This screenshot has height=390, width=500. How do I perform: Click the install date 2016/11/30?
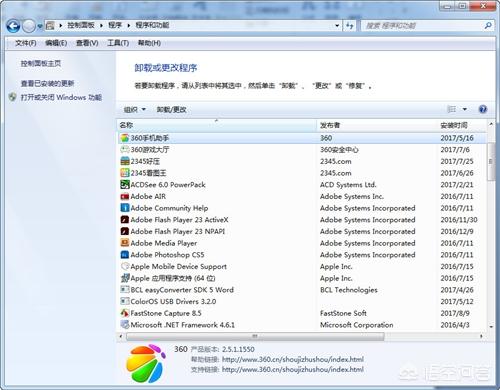click(459, 220)
